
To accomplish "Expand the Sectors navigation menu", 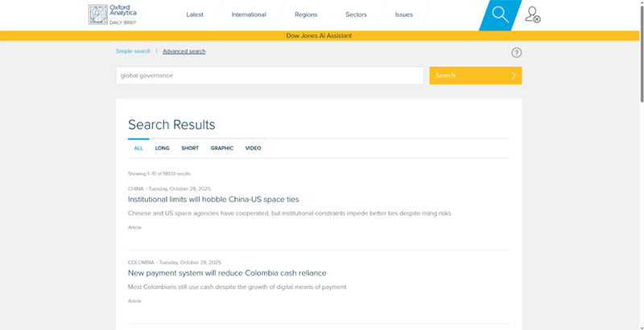I will [356, 14].
